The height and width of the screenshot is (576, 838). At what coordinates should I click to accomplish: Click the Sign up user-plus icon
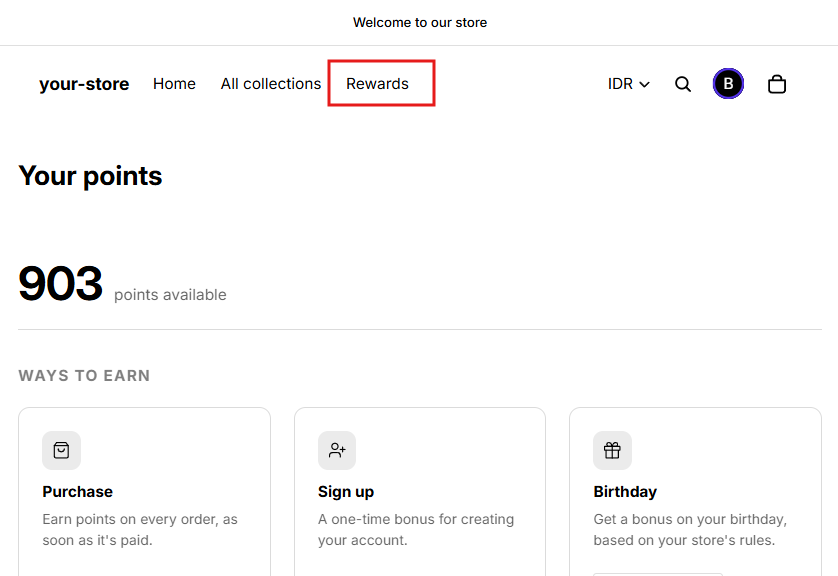click(337, 450)
